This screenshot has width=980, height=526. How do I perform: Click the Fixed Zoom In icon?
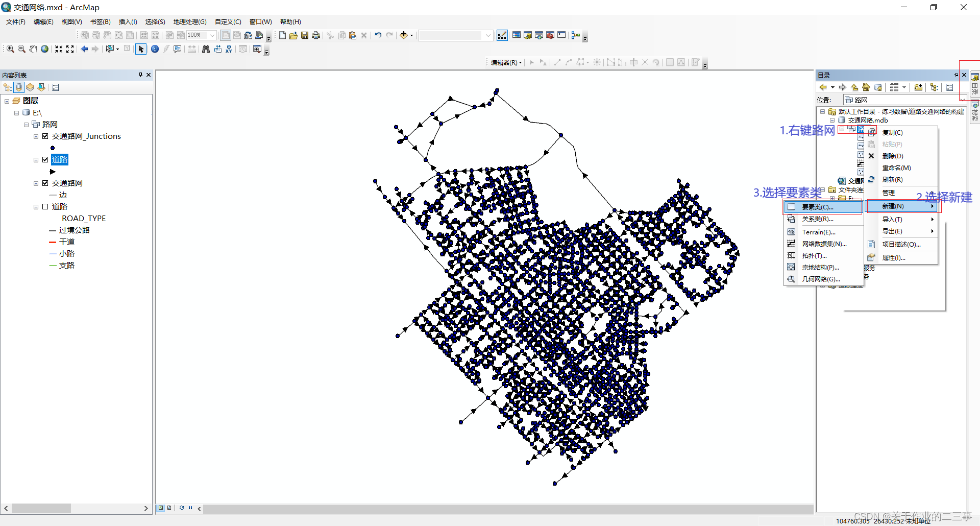tap(59, 49)
